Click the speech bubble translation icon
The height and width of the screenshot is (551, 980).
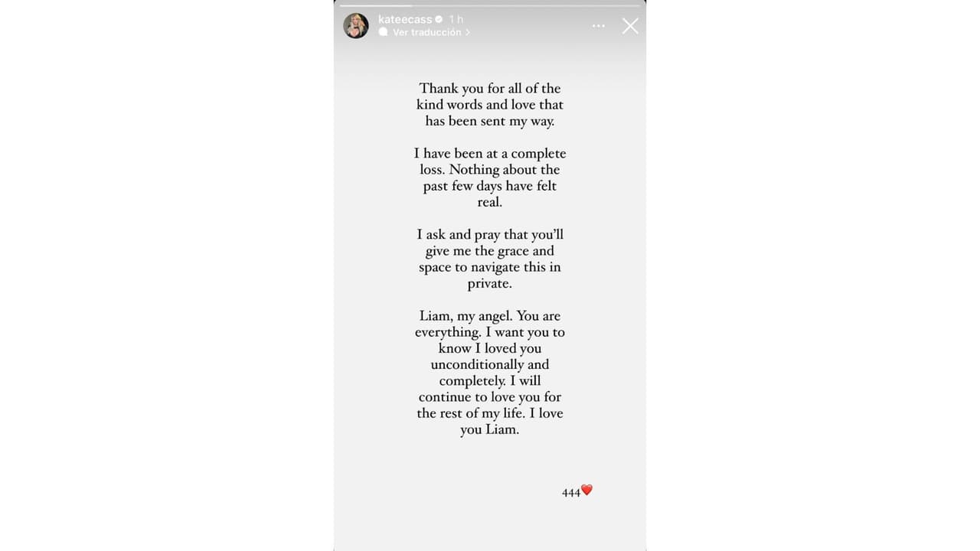[383, 33]
